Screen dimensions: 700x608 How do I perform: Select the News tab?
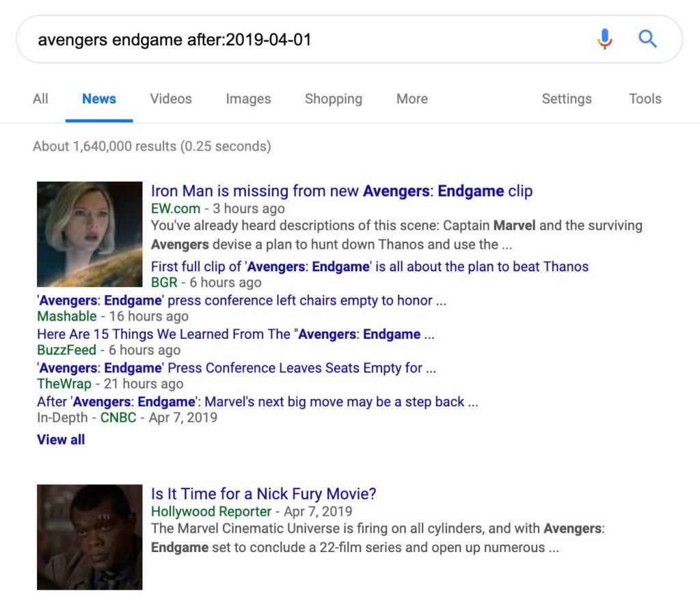point(99,98)
